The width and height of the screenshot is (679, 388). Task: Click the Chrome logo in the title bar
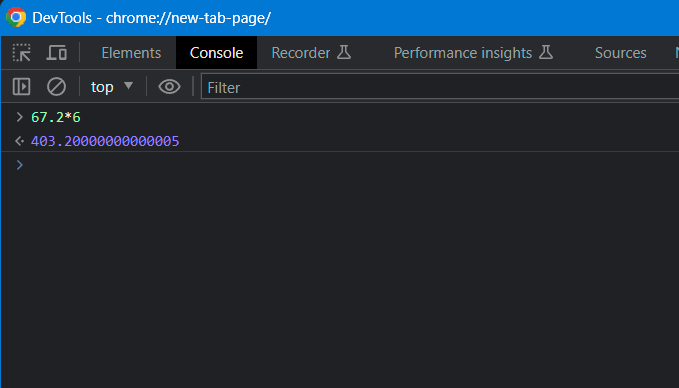(x=16, y=17)
